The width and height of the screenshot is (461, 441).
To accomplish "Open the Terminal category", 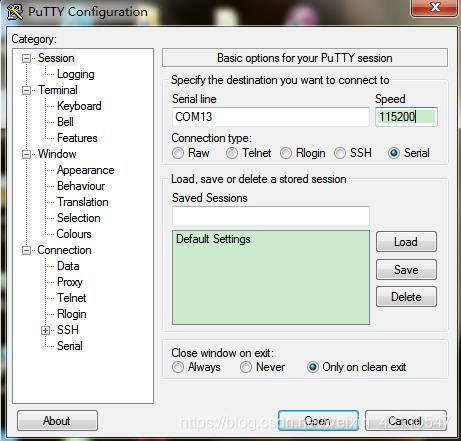I will point(58,90).
